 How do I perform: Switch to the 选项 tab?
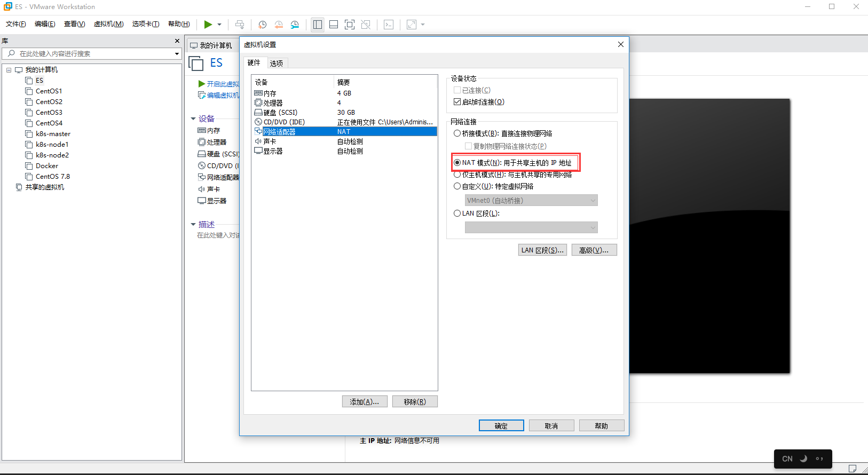[x=277, y=64]
